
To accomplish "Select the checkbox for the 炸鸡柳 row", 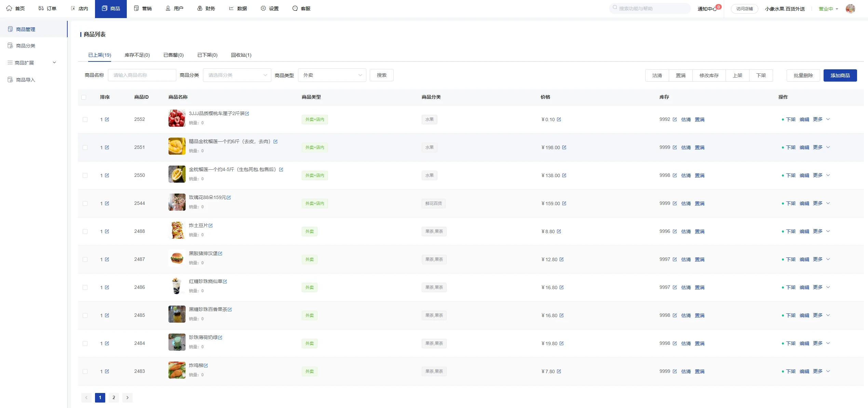I will coord(85,371).
